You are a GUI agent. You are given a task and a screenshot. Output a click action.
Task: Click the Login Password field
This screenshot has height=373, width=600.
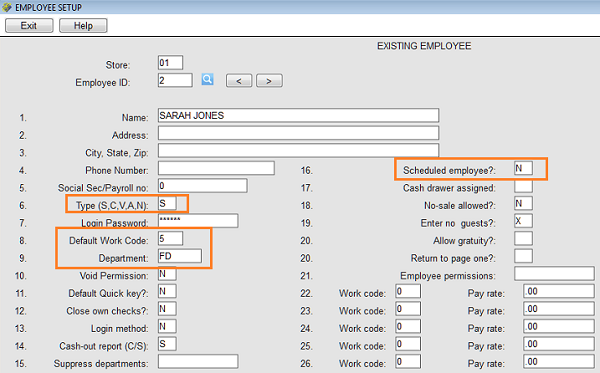pyautogui.click(x=198, y=221)
